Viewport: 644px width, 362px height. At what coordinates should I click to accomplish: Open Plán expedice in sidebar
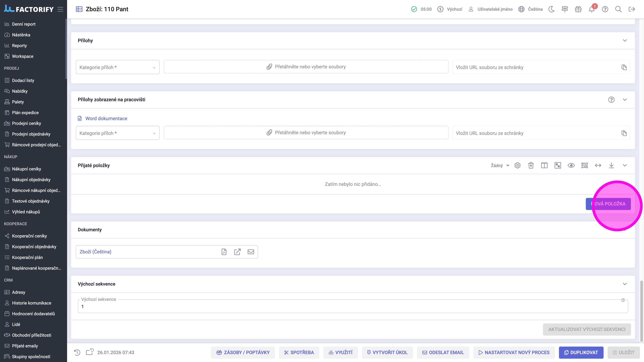coord(25,113)
